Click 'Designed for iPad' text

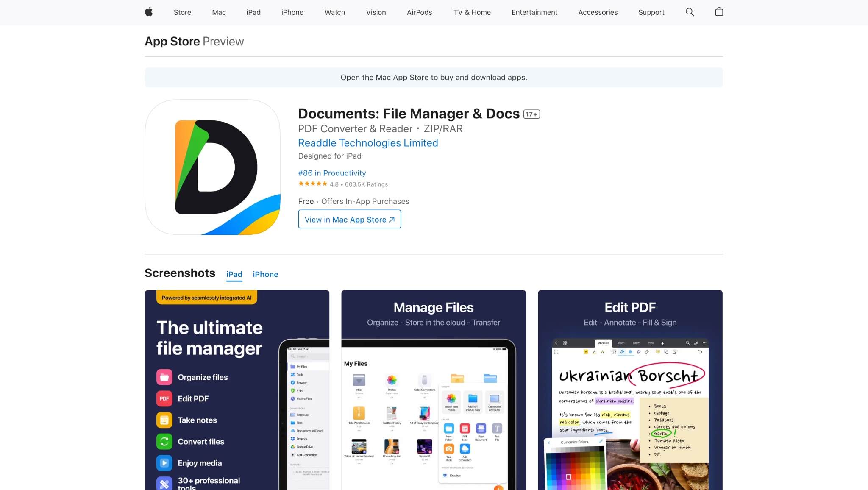click(x=330, y=156)
